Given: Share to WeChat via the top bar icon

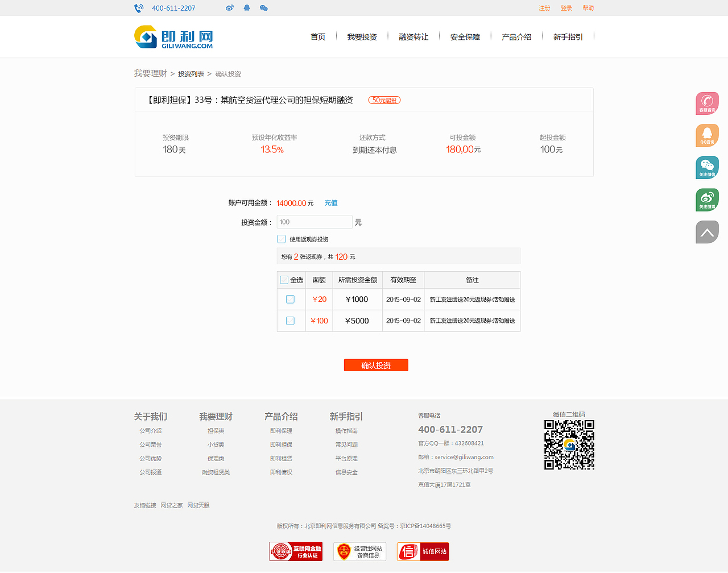Looking at the screenshot, I should click(263, 8).
